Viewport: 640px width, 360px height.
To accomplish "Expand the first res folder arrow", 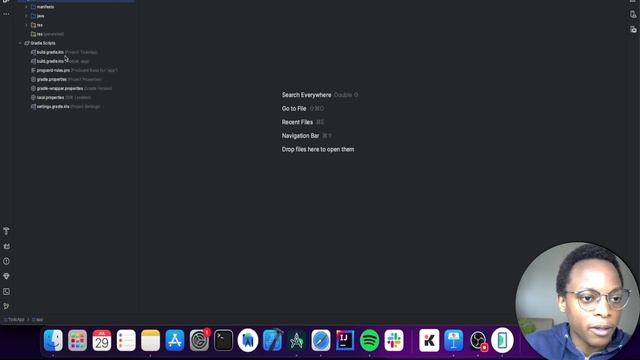I will coord(27,25).
